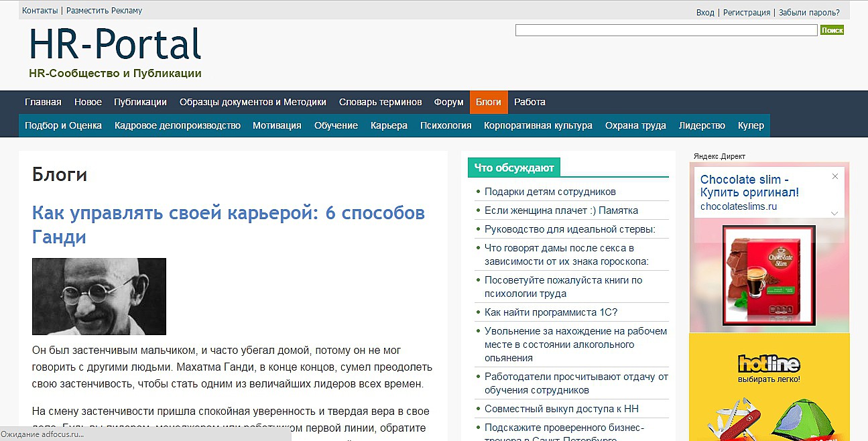The width and height of the screenshot is (868, 441).
Task: Click the green tent image in banner
Action: 804,420
